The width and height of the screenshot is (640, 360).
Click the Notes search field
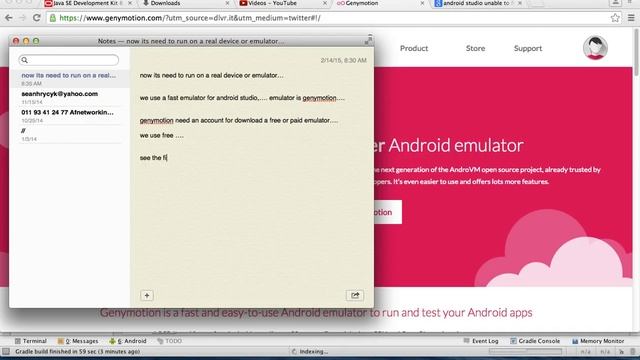pos(69,60)
